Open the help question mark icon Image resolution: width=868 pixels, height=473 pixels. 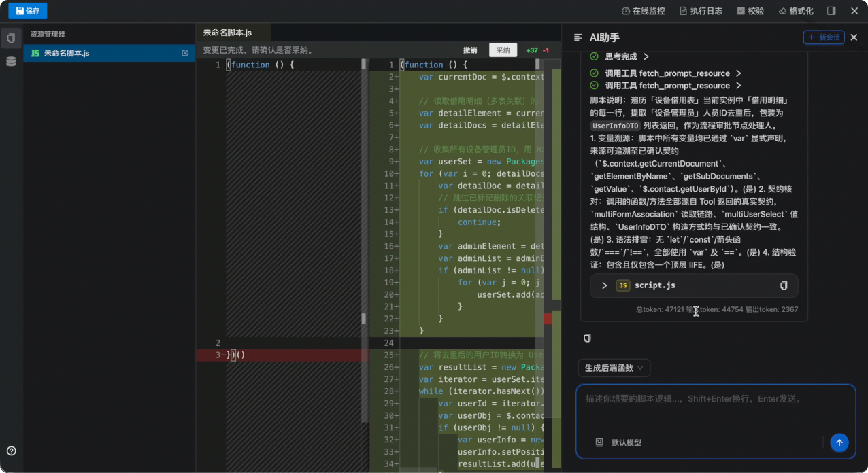coord(11,451)
